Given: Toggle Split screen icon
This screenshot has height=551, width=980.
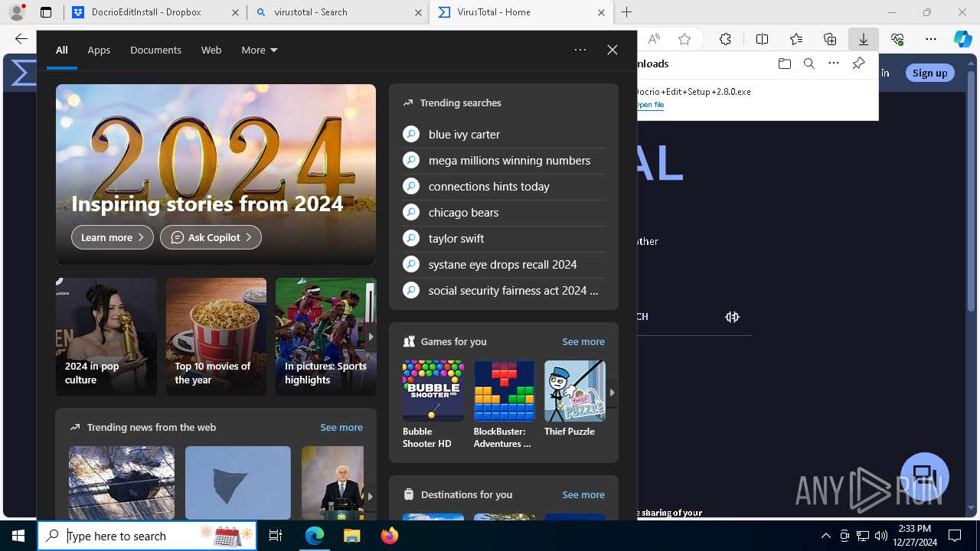Looking at the screenshot, I should (x=762, y=39).
